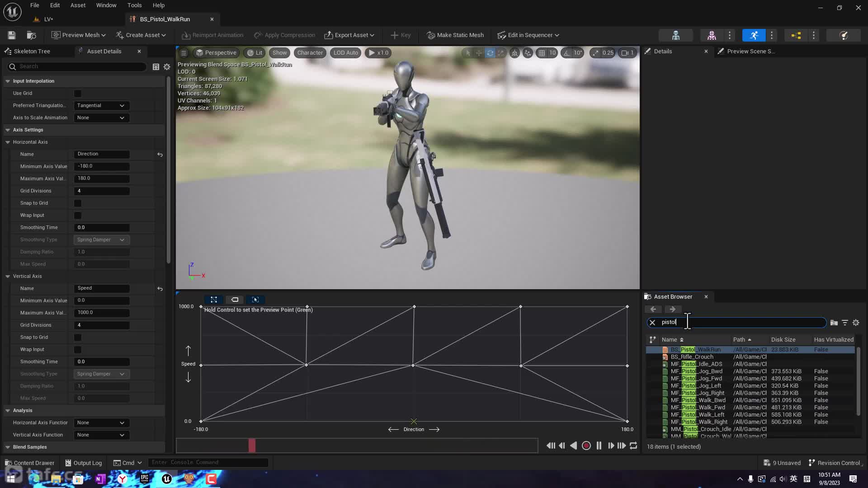Screen dimensions: 868x488
Task: Enable Horizontal Axis Snap to Grid
Action: (78, 203)
